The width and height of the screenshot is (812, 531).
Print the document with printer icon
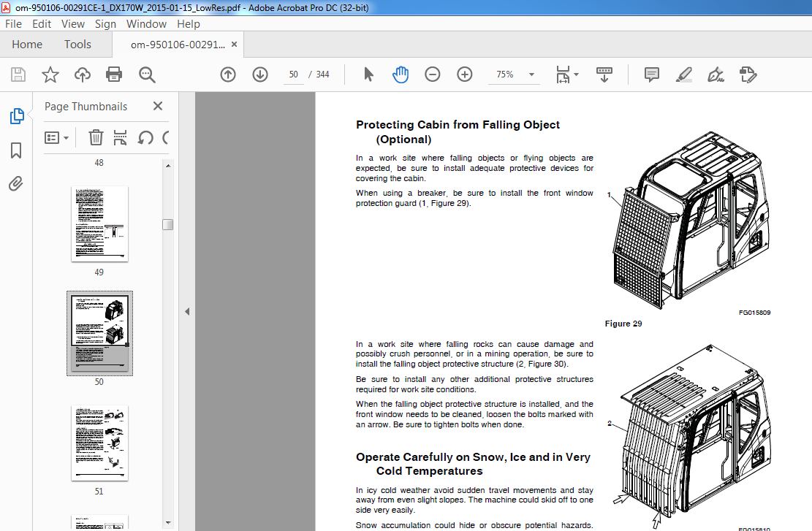tap(114, 75)
